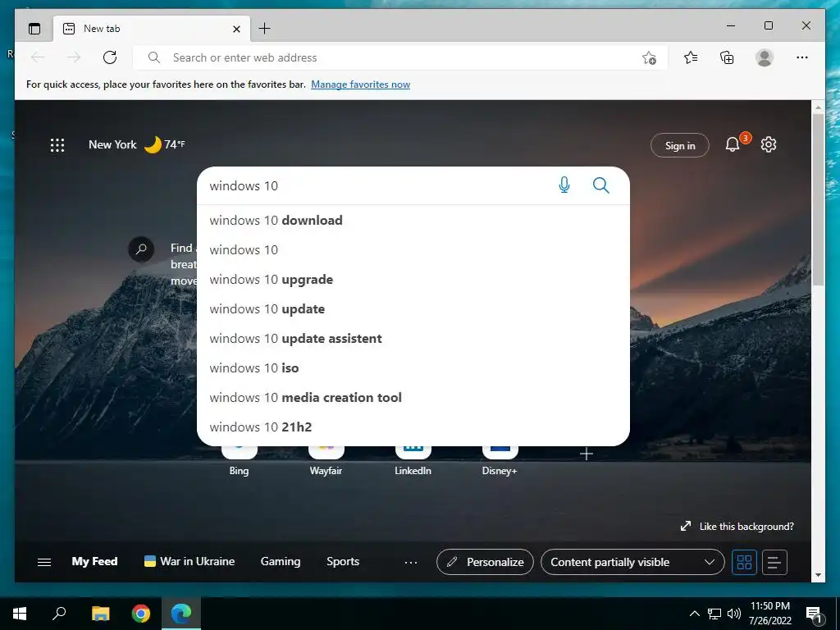The height and width of the screenshot is (630, 840).
Task: Select suggestion windows 10 update assistent
Action: (x=413, y=338)
